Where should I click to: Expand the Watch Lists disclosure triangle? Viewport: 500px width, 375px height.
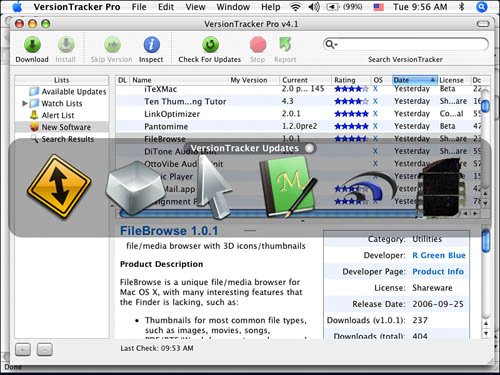click(25, 103)
